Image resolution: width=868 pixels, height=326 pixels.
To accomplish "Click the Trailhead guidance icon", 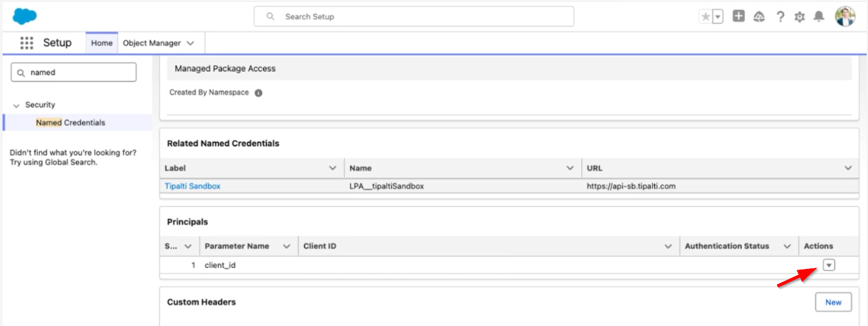I will click(759, 17).
